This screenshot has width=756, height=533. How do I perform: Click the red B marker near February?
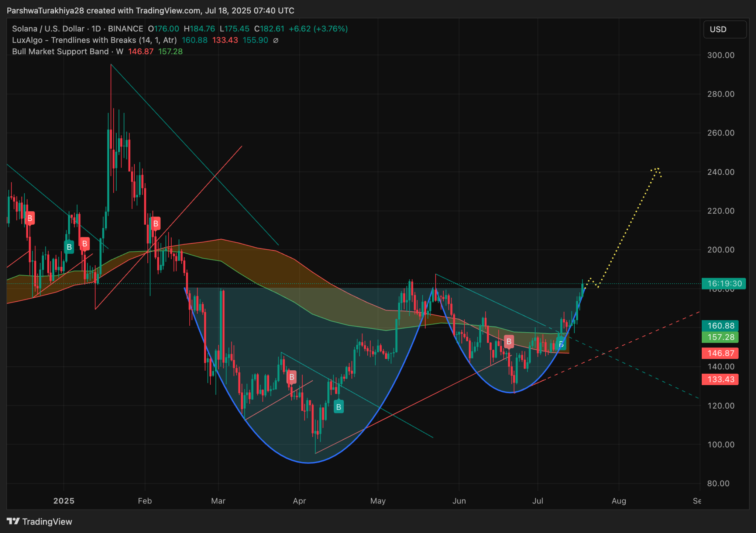[x=156, y=224]
